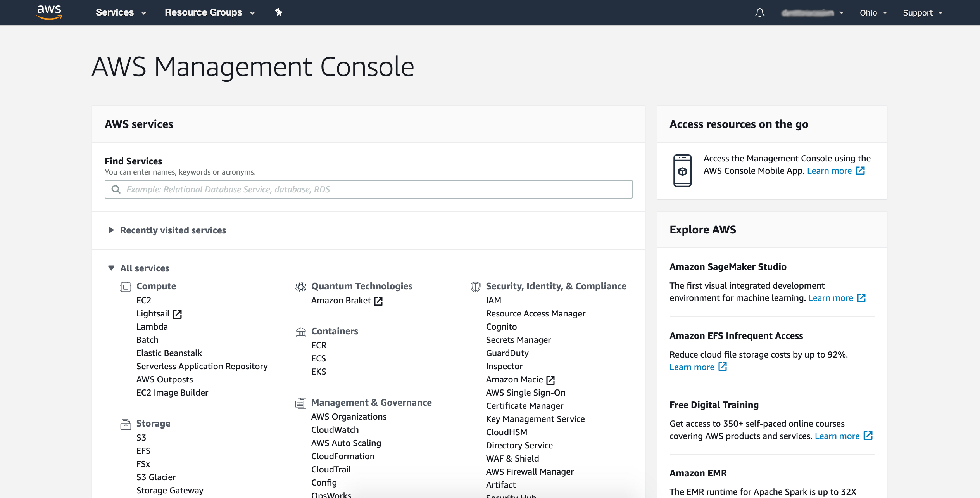Click the pin icon in the top navigation

pos(279,12)
